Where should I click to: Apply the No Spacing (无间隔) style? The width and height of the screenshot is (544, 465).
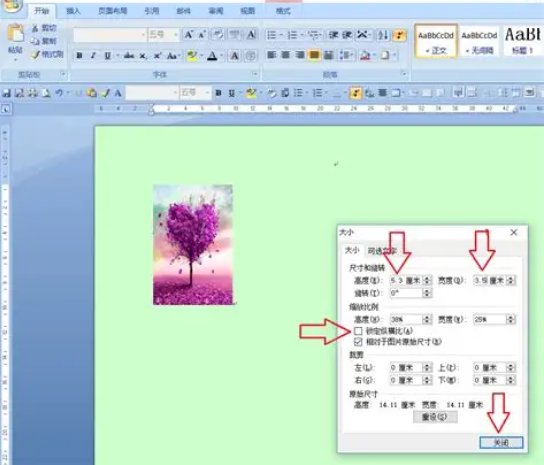479,42
